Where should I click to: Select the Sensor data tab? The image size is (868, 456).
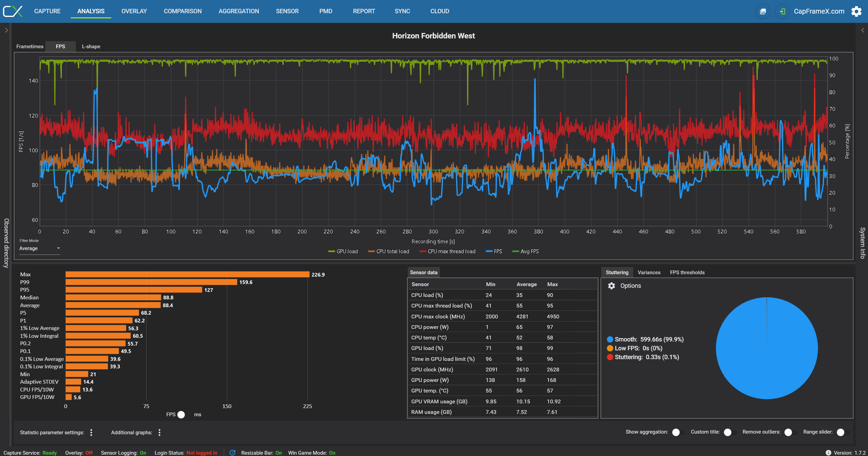click(424, 273)
